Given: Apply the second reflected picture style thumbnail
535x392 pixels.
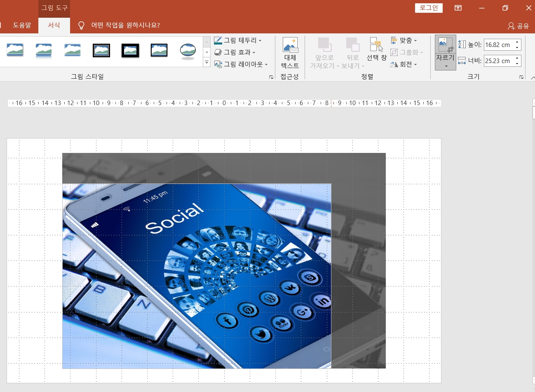Looking at the screenshot, I should 44,50.
